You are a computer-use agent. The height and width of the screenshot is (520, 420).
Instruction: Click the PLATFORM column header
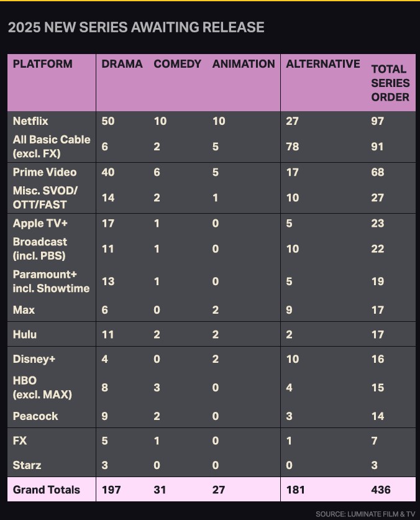tap(42, 63)
